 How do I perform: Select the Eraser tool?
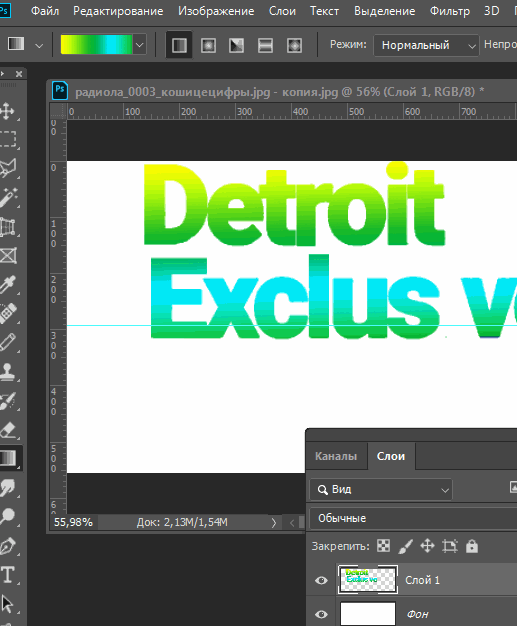[8, 430]
